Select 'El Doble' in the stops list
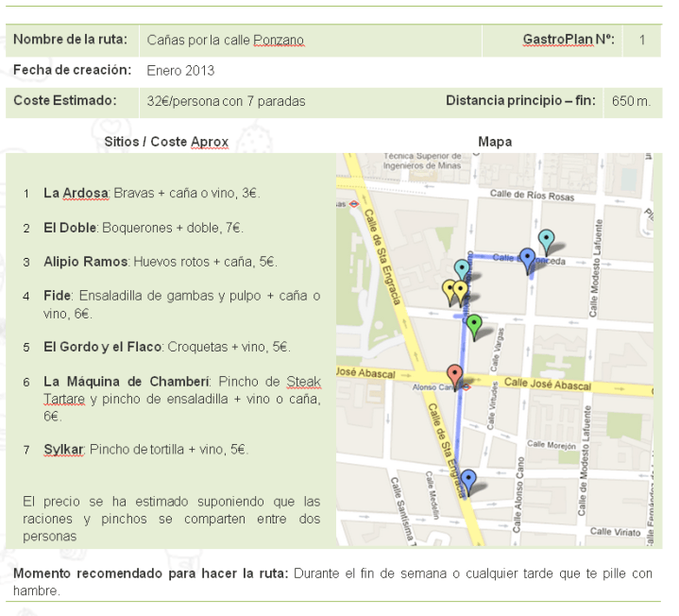Screen dimensions: 679x616 point(70,228)
